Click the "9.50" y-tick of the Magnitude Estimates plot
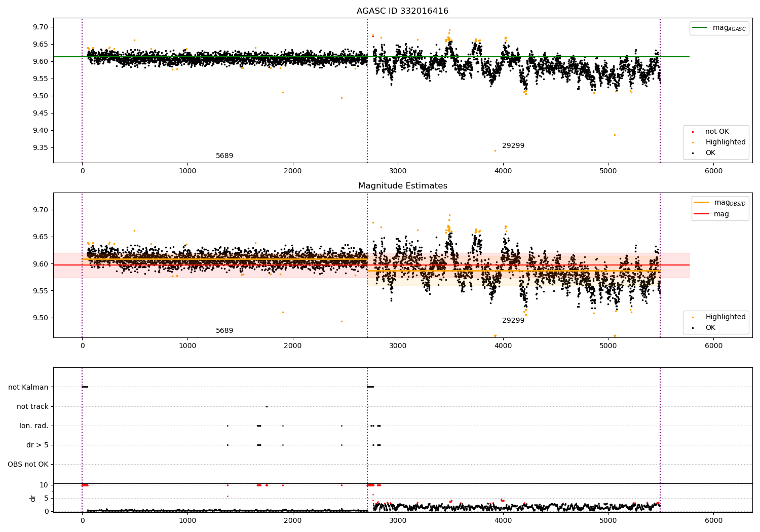 (x=40, y=318)
